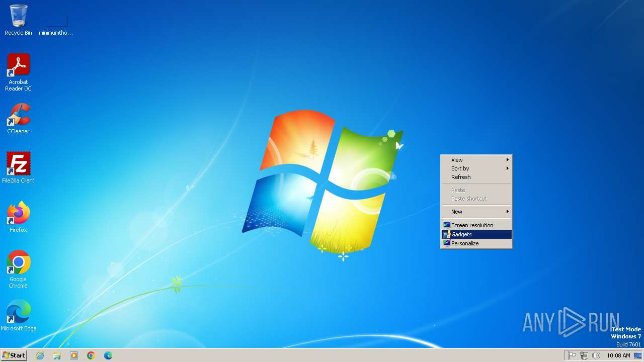The height and width of the screenshot is (362, 644).
Task: Choose Personalize in the context menu
Action: click(x=476, y=243)
